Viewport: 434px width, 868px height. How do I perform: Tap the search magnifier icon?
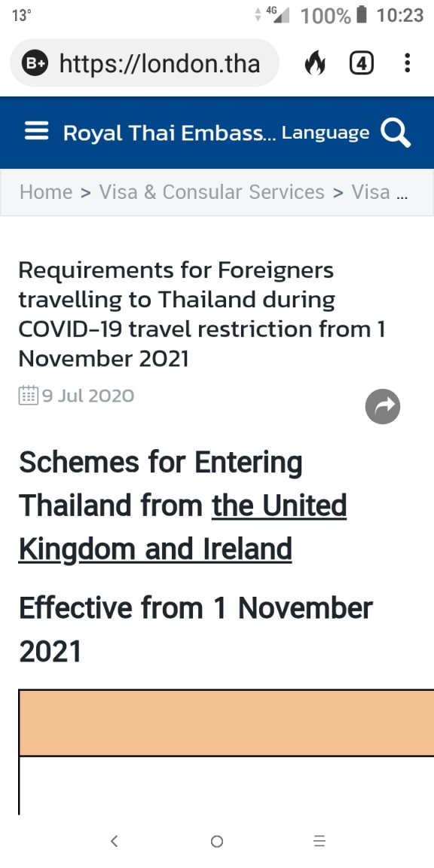(396, 133)
